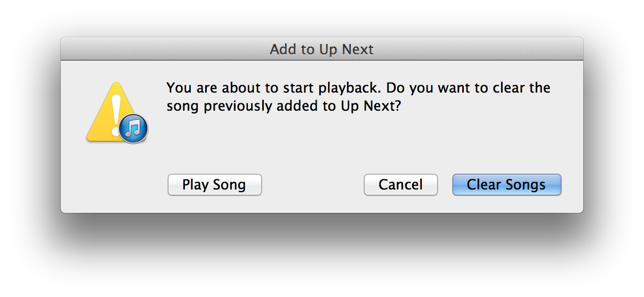
Task: Click the Clear Songs button
Action: (506, 185)
